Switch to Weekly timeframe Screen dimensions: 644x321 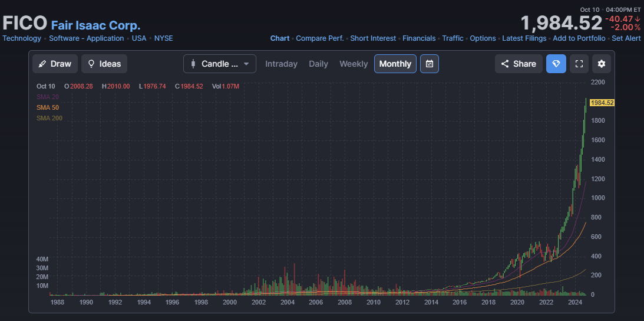pos(354,64)
